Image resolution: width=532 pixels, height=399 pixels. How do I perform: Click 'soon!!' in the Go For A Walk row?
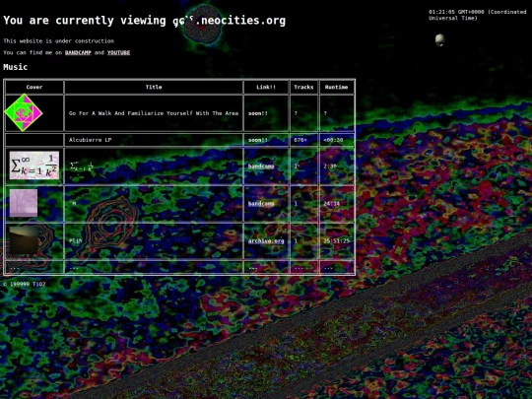(258, 113)
